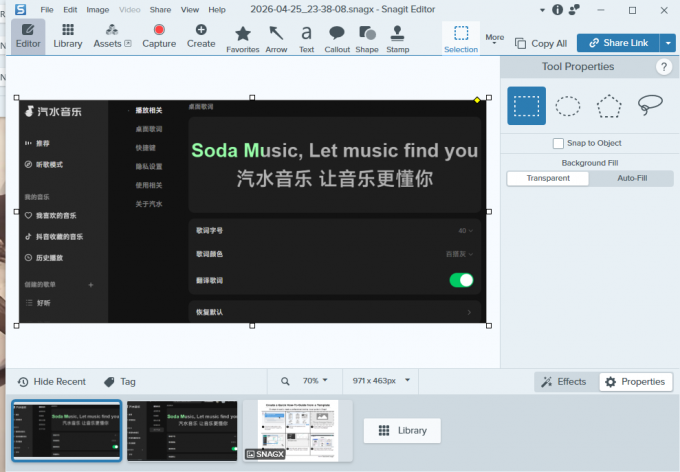Open the File menu

(x=47, y=10)
